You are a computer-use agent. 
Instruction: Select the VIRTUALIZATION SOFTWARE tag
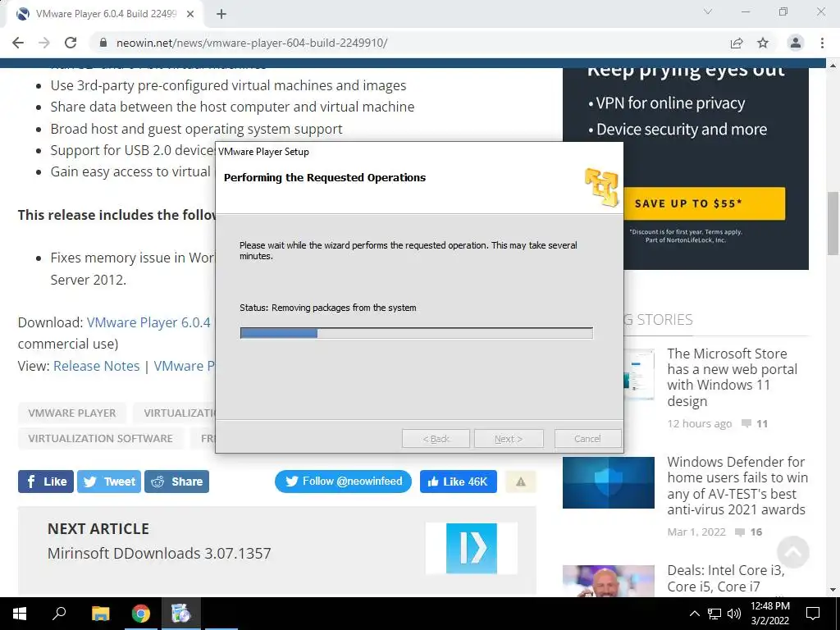[x=100, y=438]
